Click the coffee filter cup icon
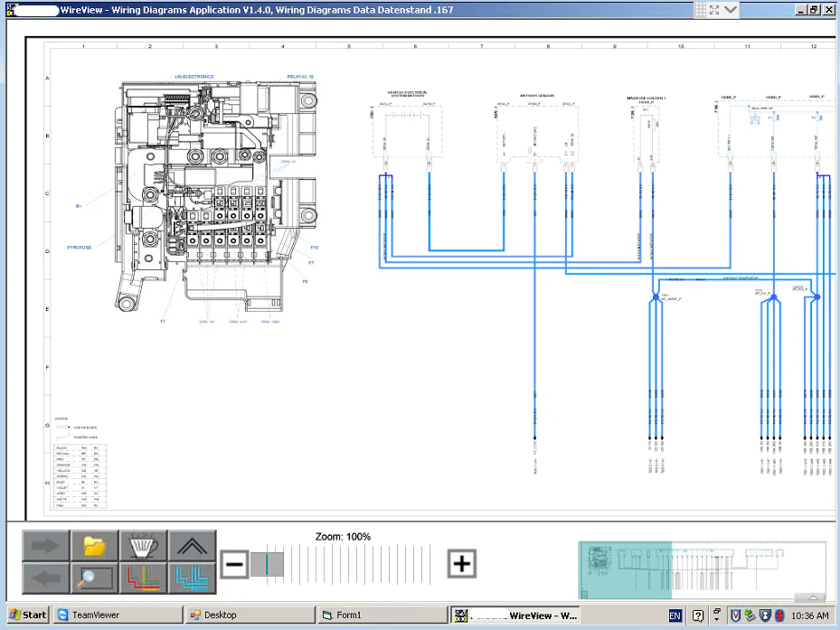The height and width of the screenshot is (630, 840). 144,546
